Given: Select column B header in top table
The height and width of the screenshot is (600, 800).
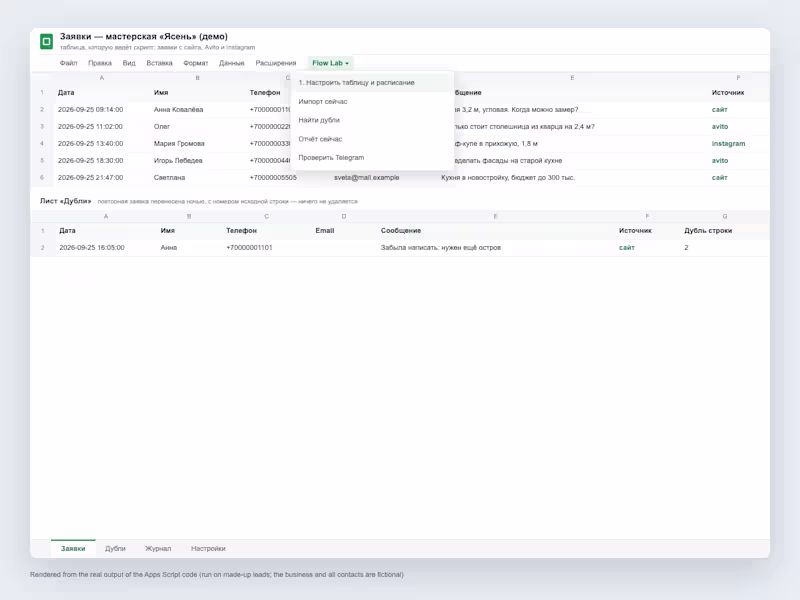Looking at the screenshot, I should point(197,78).
